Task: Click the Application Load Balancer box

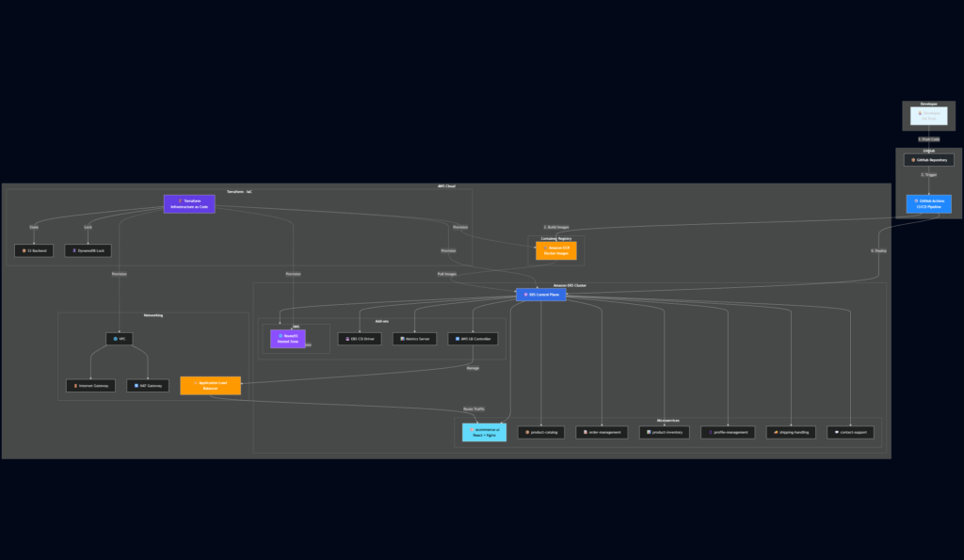Action: [210, 386]
